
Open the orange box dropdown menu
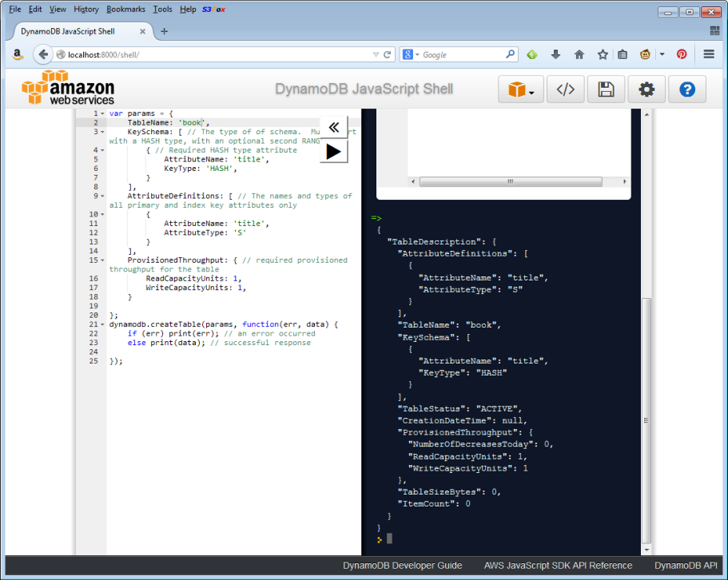pyautogui.click(x=521, y=89)
